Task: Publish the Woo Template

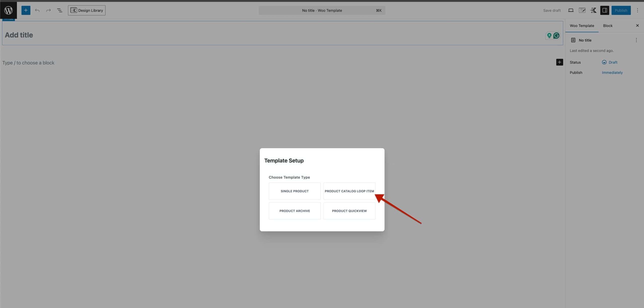Action: 621,10
